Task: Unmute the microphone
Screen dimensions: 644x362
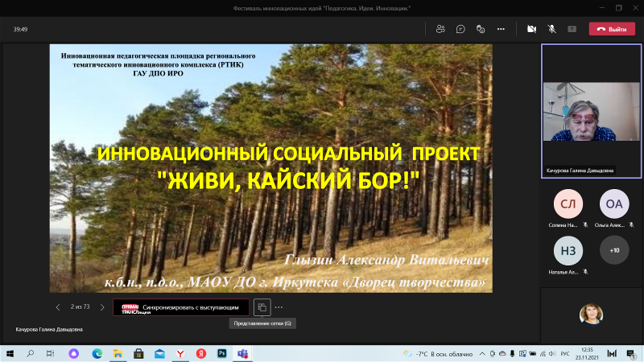Action: click(x=552, y=29)
